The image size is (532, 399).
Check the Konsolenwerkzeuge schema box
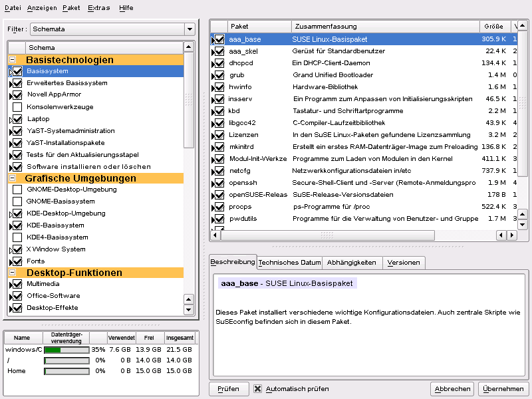pyautogui.click(x=17, y=107)
